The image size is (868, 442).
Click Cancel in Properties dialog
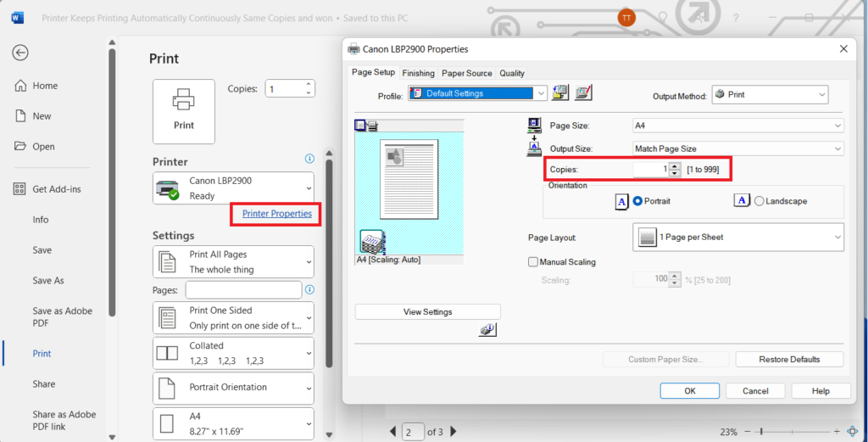755,391
